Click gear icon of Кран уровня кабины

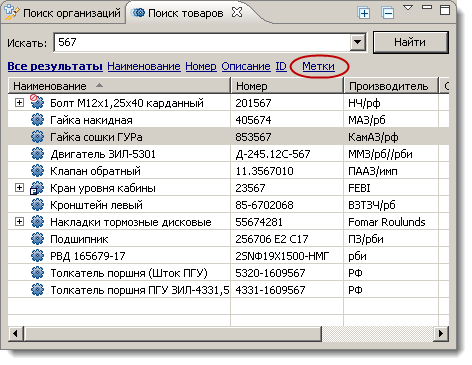[x=37, y=188]
